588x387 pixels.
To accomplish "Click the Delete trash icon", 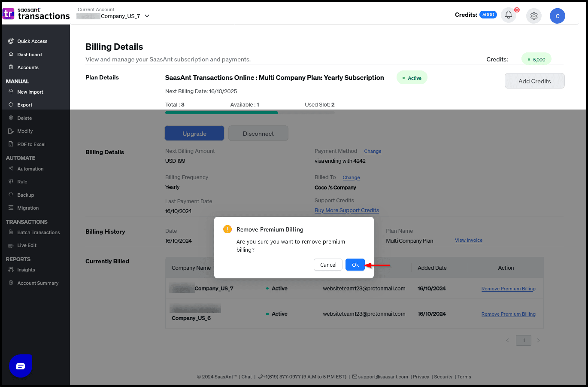I will click(11, 118).
